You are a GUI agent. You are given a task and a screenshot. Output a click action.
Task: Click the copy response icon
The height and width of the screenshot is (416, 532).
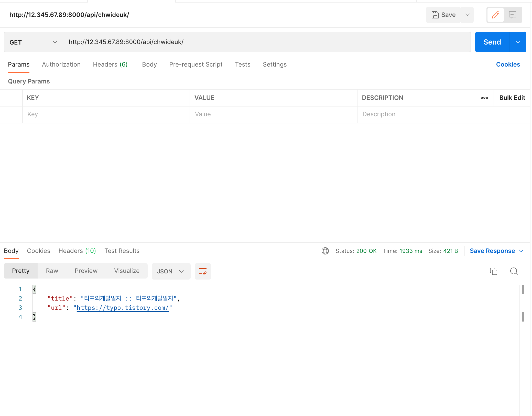tap(493, 271)
